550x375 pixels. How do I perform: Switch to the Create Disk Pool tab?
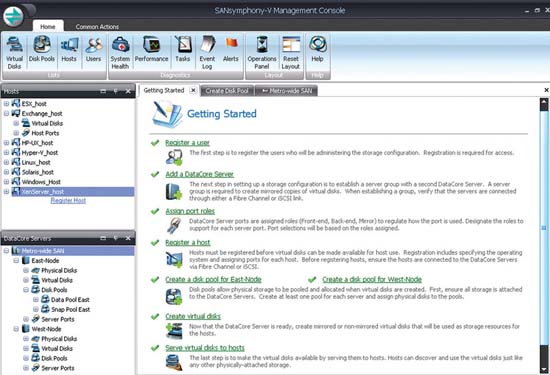tap(227, 91)
